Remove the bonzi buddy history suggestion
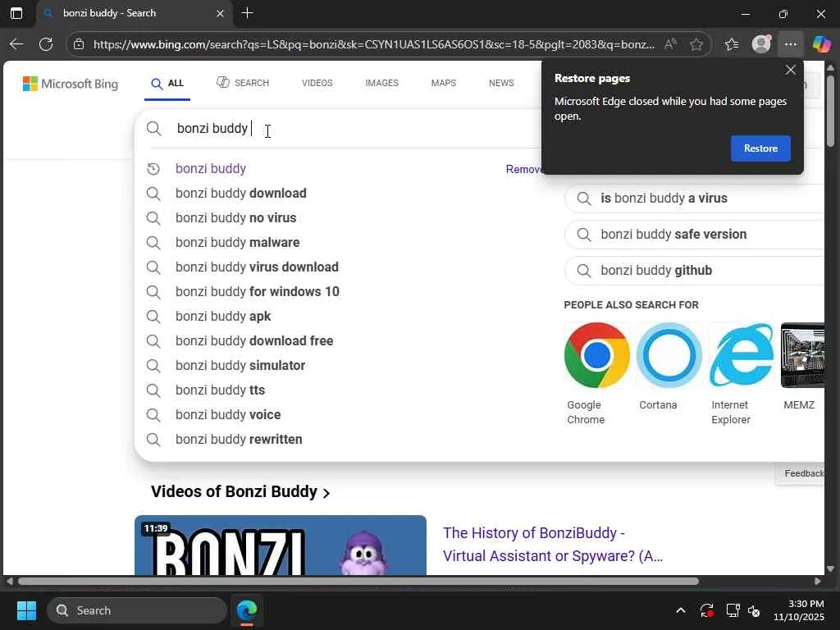This screenshot has height=630, width=840. pos(524,169)
